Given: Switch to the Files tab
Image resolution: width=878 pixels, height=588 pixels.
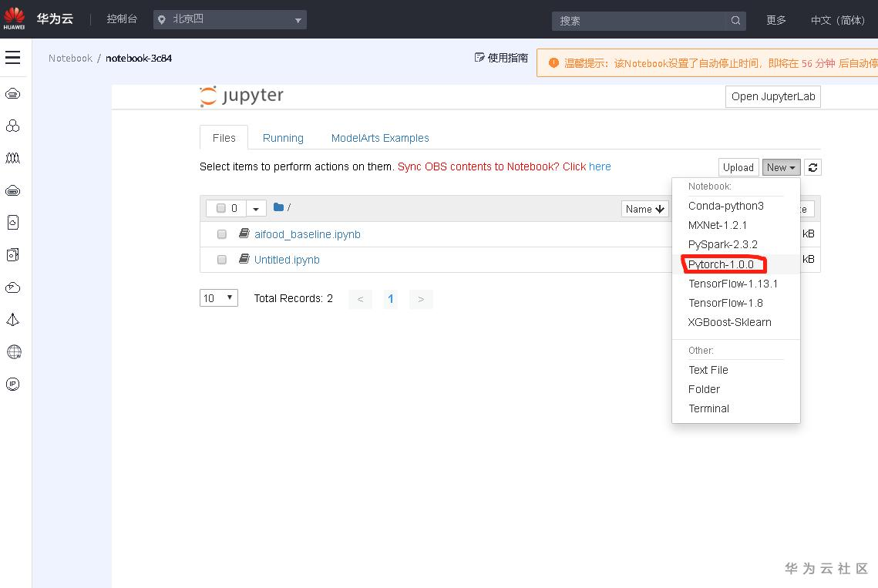Looking at the screenshot, I should pos(224,138).
